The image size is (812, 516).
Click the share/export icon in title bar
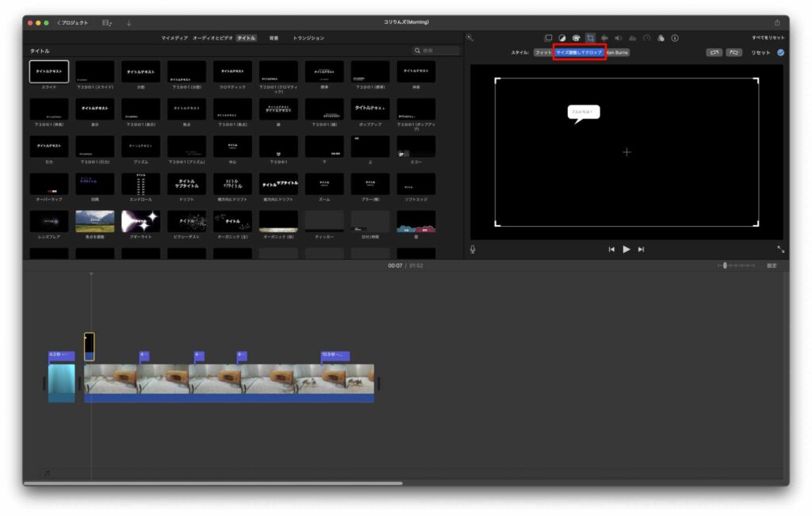click(x=777, y=22)
